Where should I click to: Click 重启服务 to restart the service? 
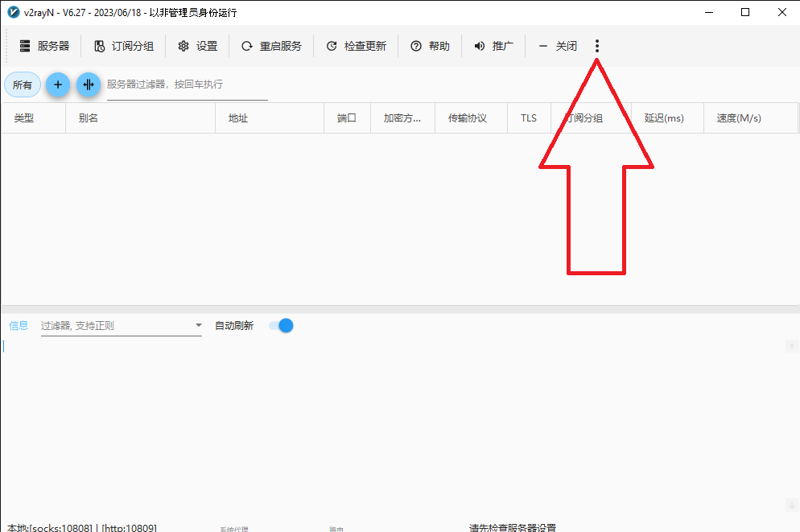coord(271,47)
